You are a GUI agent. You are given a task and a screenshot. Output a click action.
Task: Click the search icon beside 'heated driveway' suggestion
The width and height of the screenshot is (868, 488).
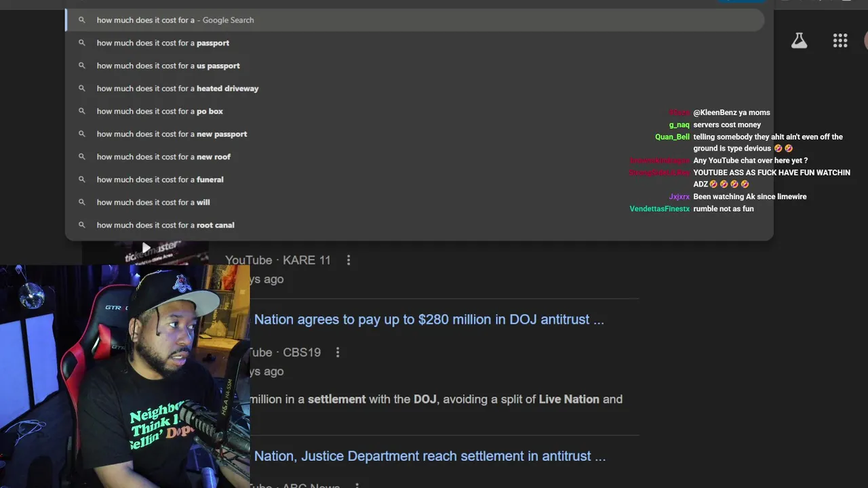point(82,88)
